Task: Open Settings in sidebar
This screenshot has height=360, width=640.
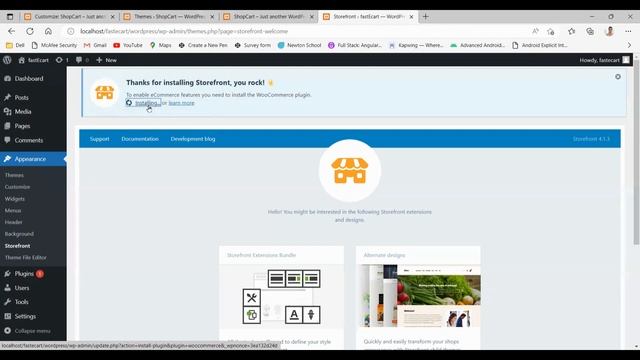Action: coord(33,316)
